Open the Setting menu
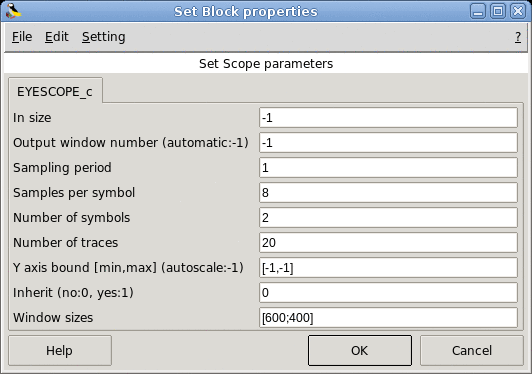Image resolution: width=532 pixels, height=374 pixels. coord(103,37)
